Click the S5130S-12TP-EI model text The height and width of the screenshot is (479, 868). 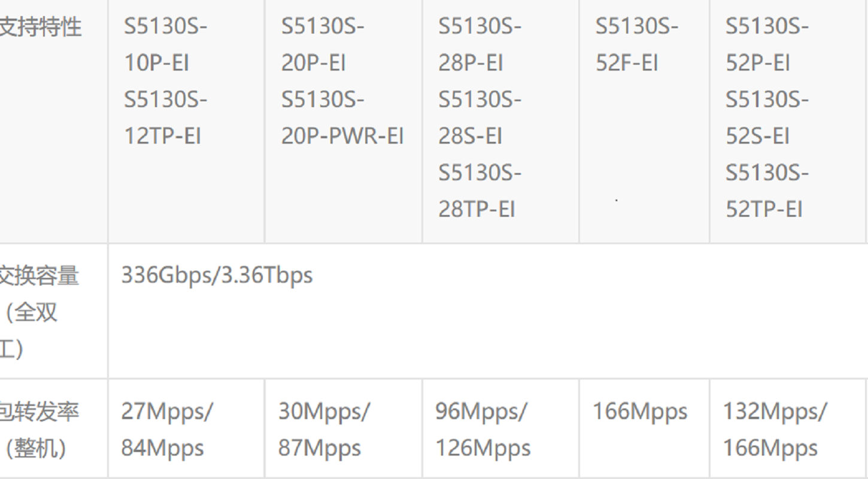tap(165, 118)
